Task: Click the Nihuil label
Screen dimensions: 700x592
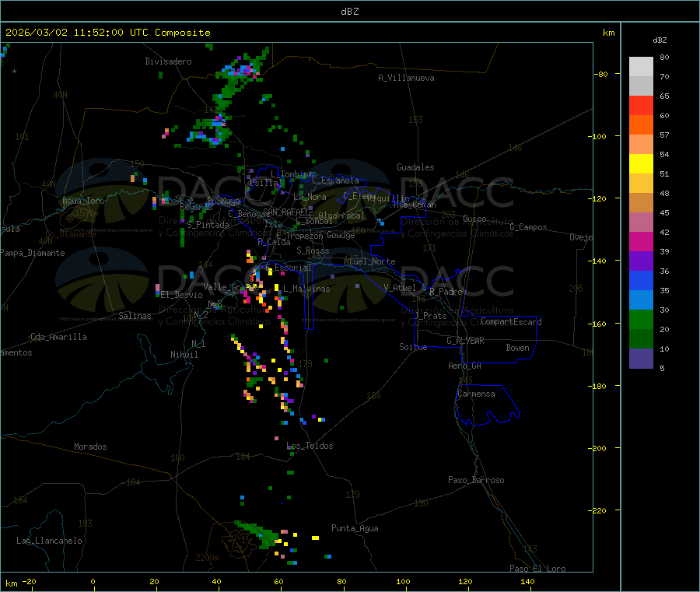Action: pyautogui.click(x=184, y=355)
